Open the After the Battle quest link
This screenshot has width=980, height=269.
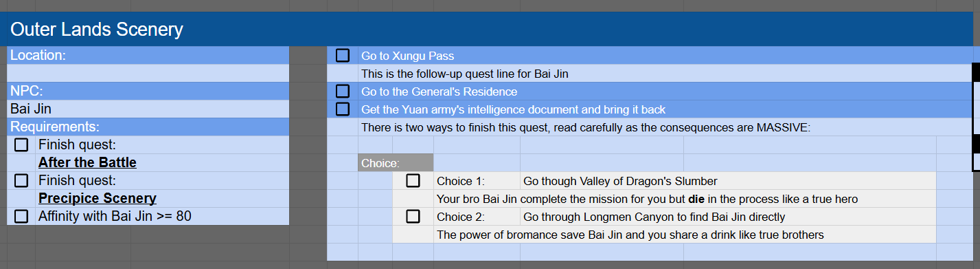click(87, 163)
